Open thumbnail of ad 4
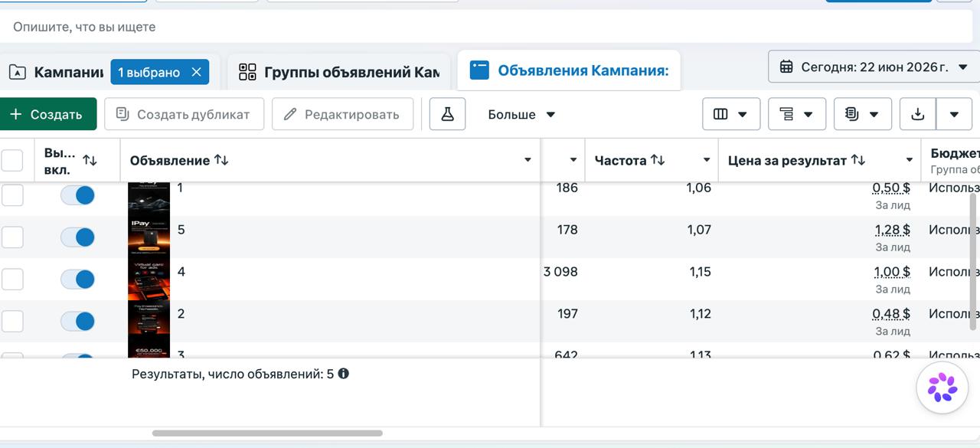The image size is (980, 448). (149, 279)
